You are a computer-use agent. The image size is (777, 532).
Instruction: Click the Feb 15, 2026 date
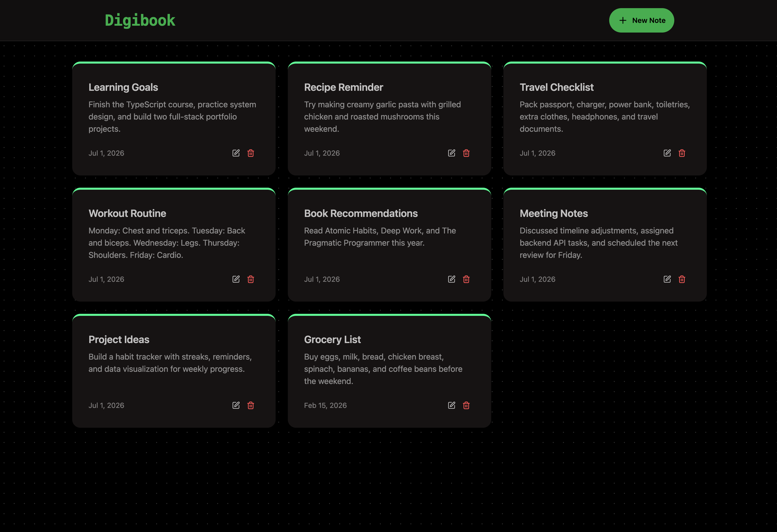pyautogui.click(x=325, y=405)
